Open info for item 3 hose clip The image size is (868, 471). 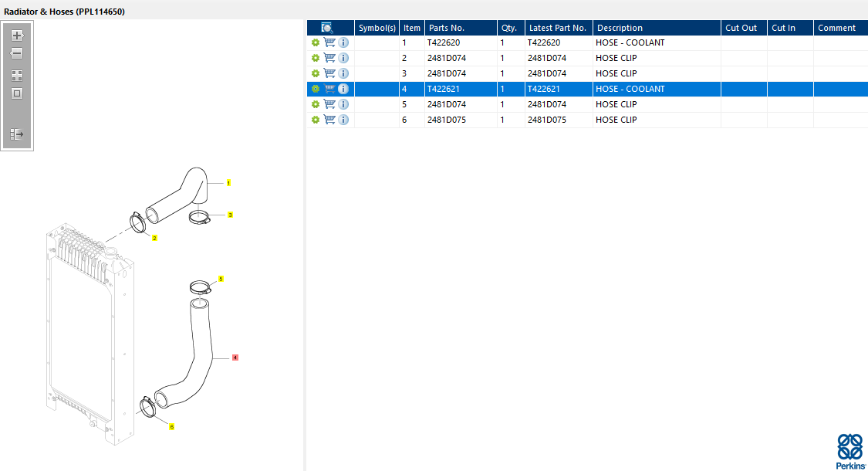[x=343, y=73]
